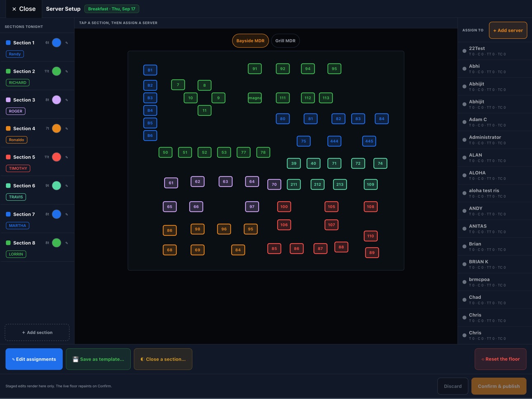This screenshot has width=532, height=399.
Task: Choose the Adam C server radio dot
Action: pyautogui.click(x=464, y=122)
